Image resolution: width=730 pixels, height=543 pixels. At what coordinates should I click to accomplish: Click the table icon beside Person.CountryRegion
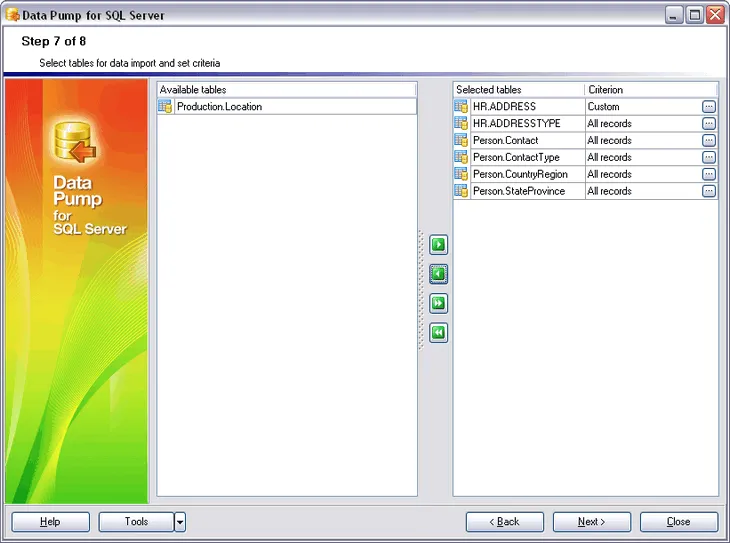click(461, 174)
